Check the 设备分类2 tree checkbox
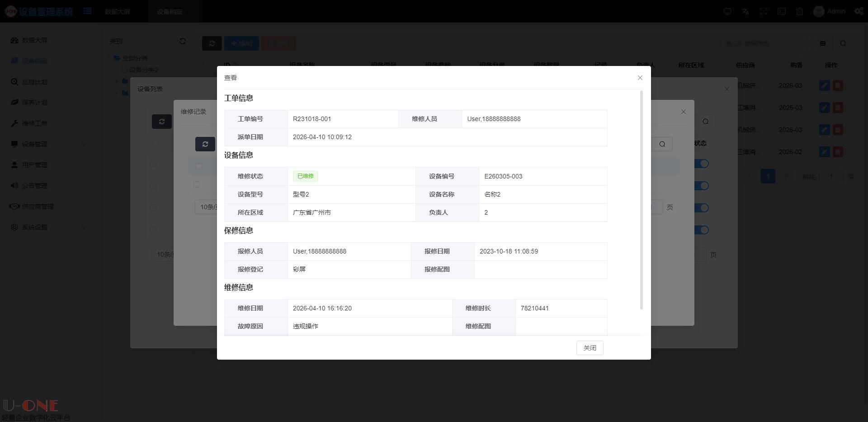 point(125,70)
